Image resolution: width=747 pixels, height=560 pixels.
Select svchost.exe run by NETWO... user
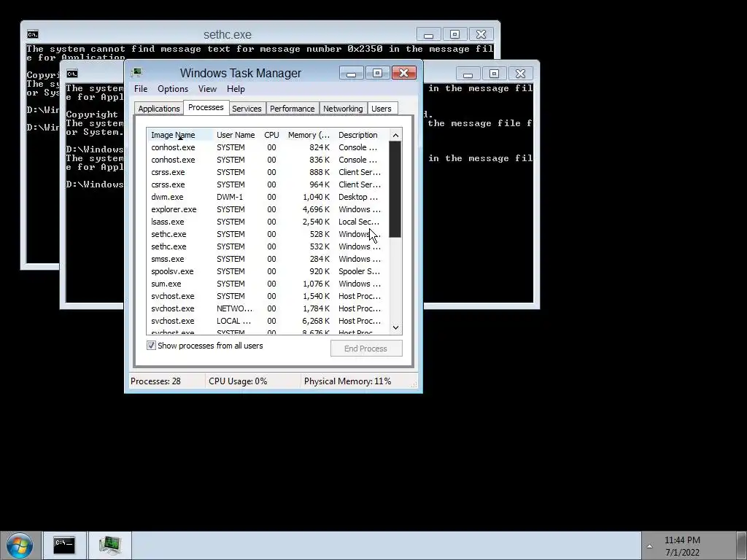point(268,308)
